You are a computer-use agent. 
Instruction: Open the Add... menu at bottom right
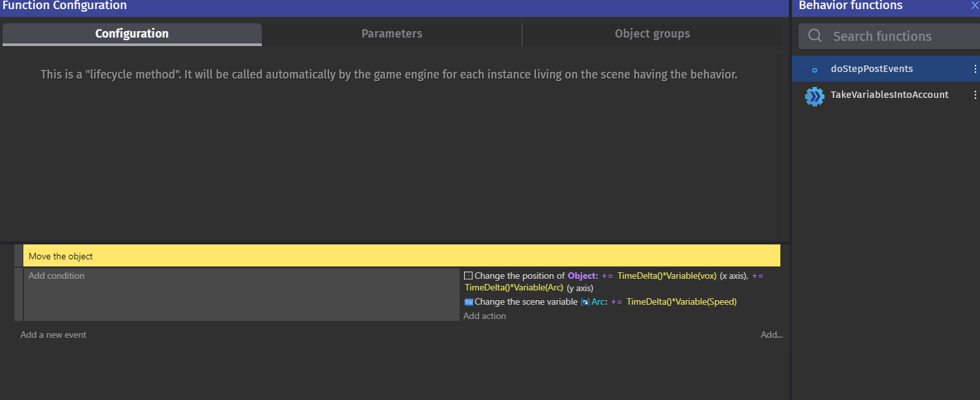coord(771,335)
